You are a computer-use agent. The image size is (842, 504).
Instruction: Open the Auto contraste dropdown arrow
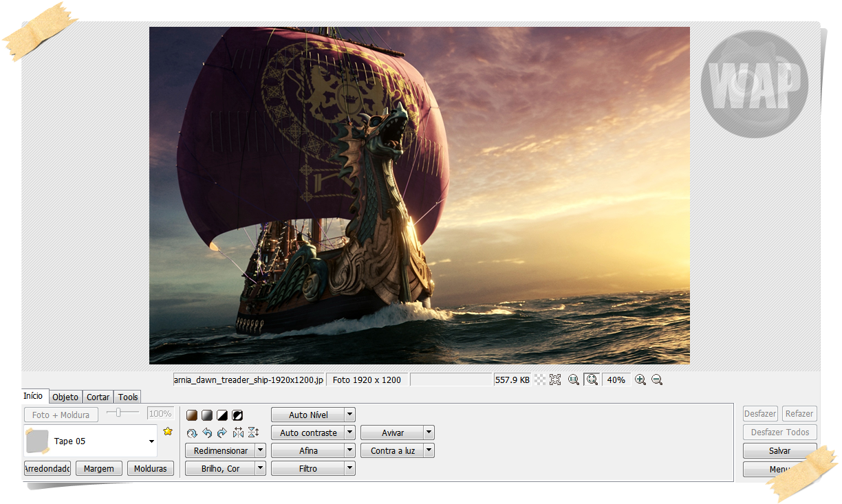coord(350,432)
